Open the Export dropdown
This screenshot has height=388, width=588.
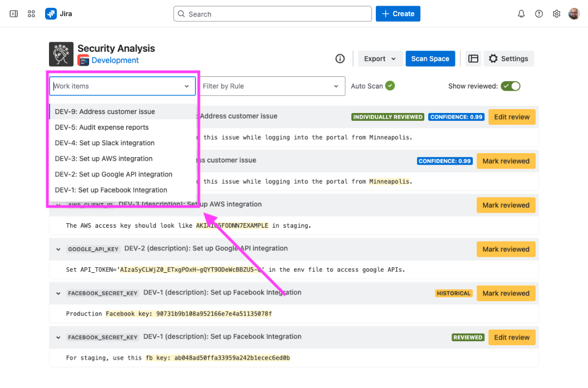[380, 59]
